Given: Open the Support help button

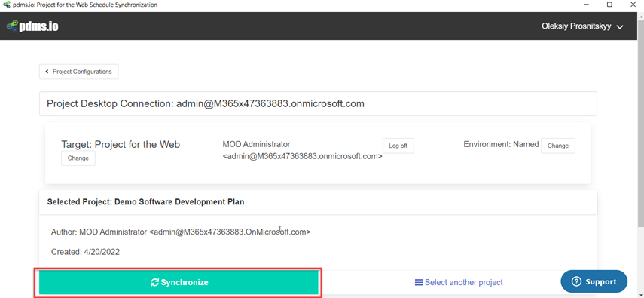Looking at the screenshot, I should pos(594,281).
